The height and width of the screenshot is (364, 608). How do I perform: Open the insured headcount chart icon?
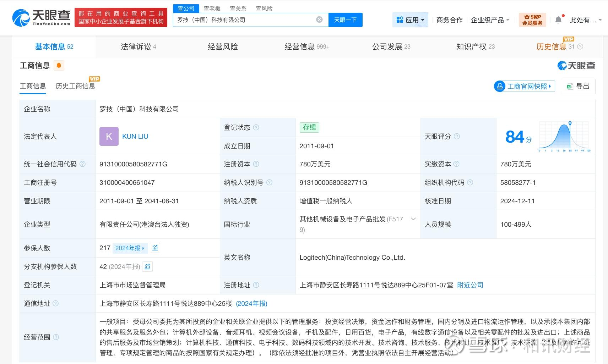tap(155, 248)
